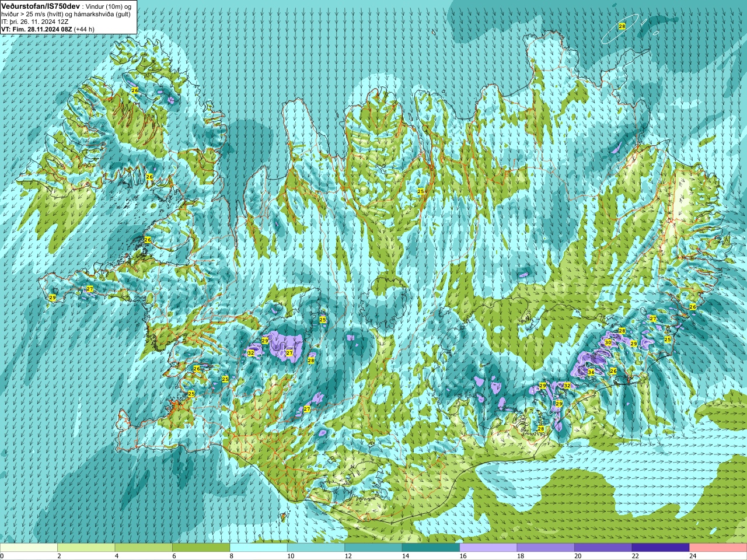Image resolution: width=747 pixels, height=560 pixels.
Task: Select the turquoise 10–12 m/s legend swatch
Action: pyautogui.click(x=316, y=548)
